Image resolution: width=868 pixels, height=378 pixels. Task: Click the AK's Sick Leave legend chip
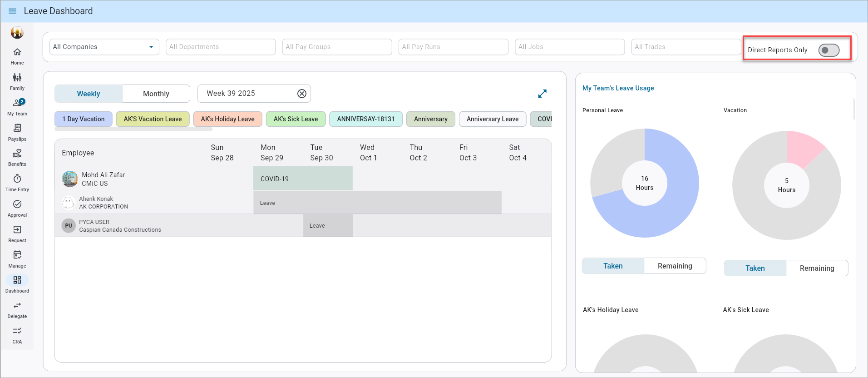point(296,119)
